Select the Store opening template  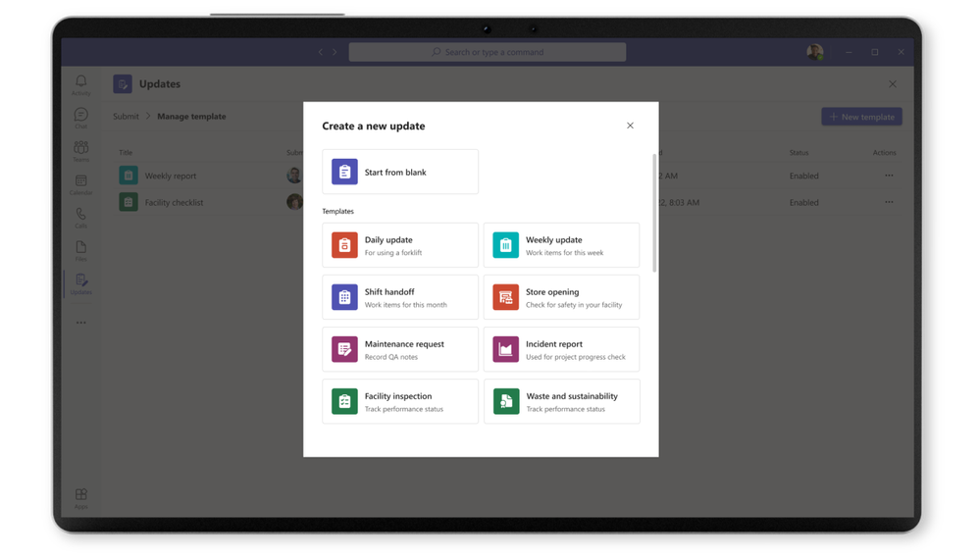(561, 297)
